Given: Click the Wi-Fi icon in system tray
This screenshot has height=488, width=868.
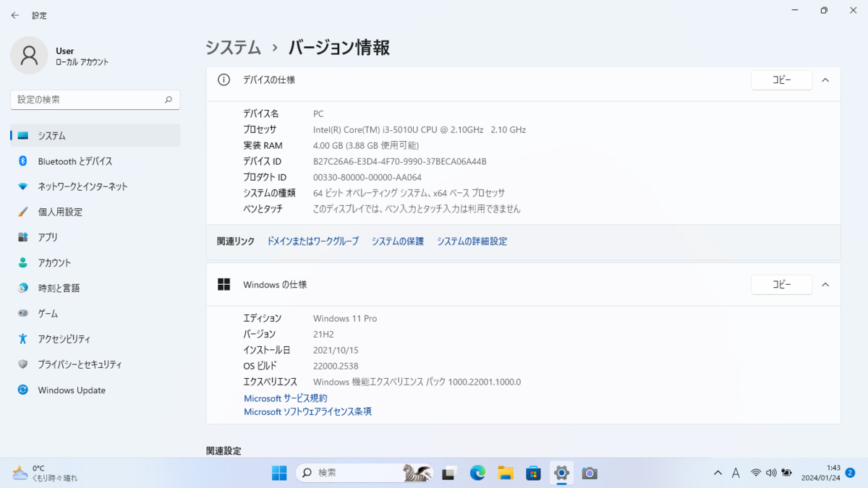Looking at the screenshot, I should pyautogui.click(x=756, y=473).
